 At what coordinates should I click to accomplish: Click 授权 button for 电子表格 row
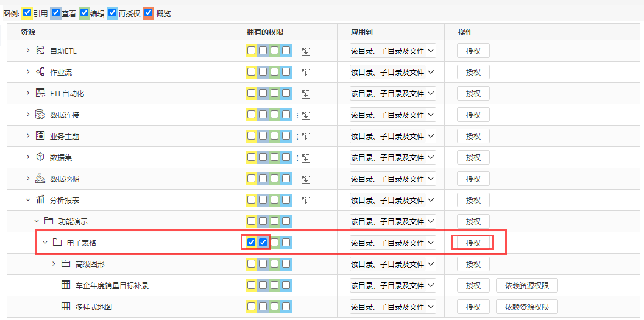click(x=473, y=243)
